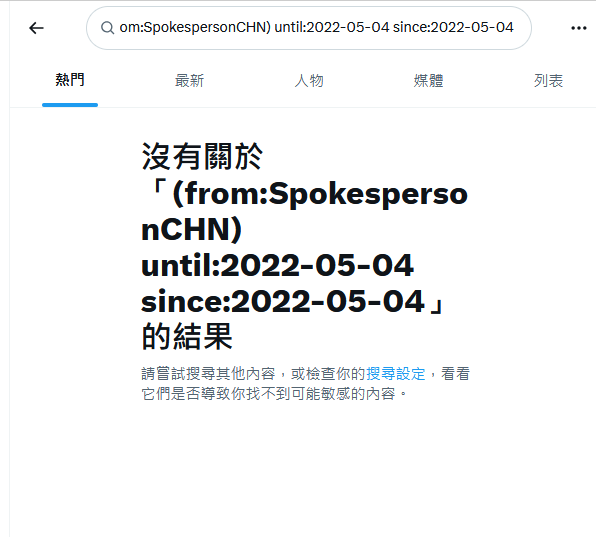Open the 搜尋設定 link
The width and height of the screenshot is (596, 537).
tap(396, 374)
